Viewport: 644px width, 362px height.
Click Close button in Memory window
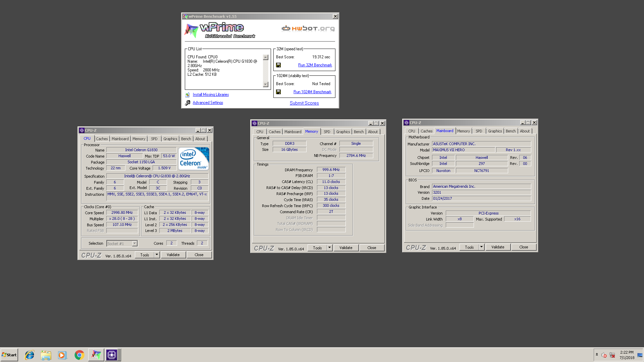click(x=372, y=248)
